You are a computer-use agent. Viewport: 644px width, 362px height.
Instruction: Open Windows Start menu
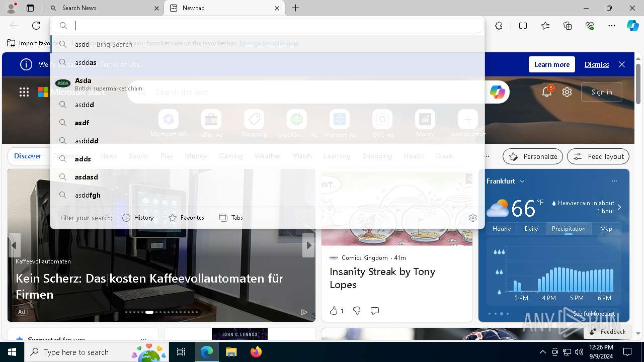pos(12,352)
